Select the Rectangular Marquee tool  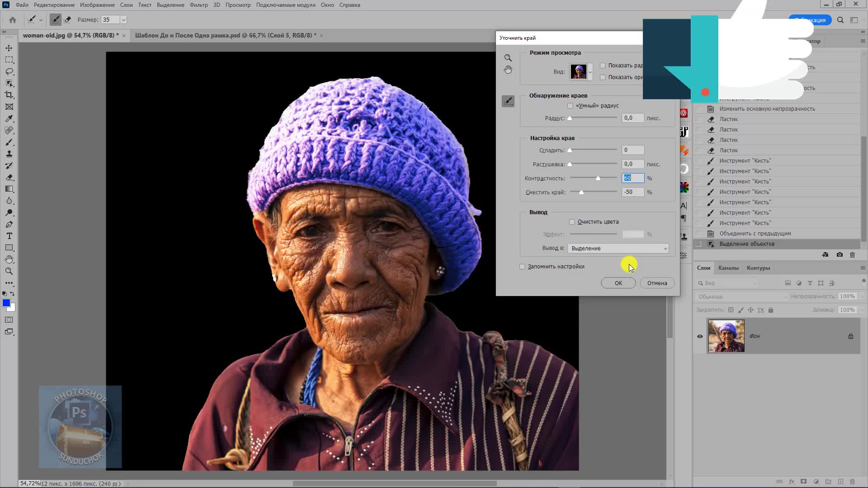point(9,60)
